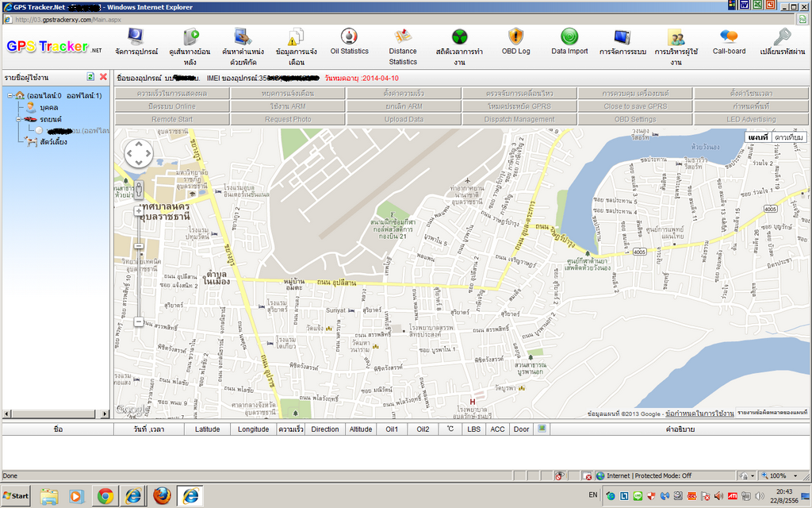Click the ACC column header
The image size is (812, 508).
[497, 429]
